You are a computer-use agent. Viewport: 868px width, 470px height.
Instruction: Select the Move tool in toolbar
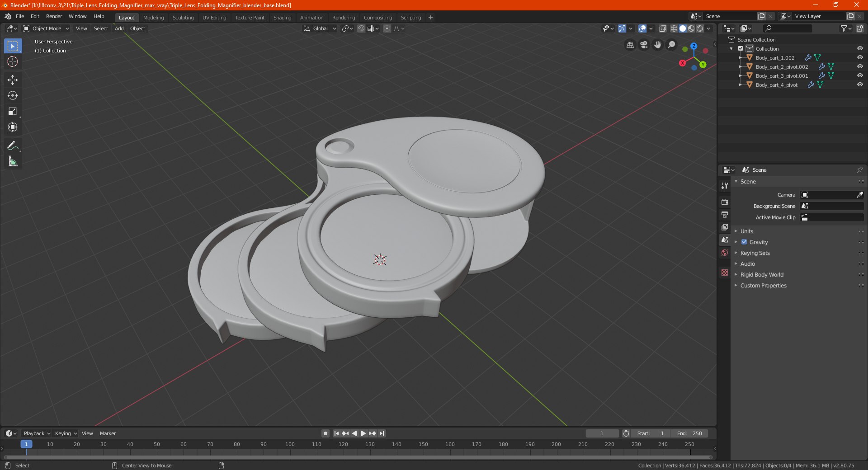tap(13, 80)
